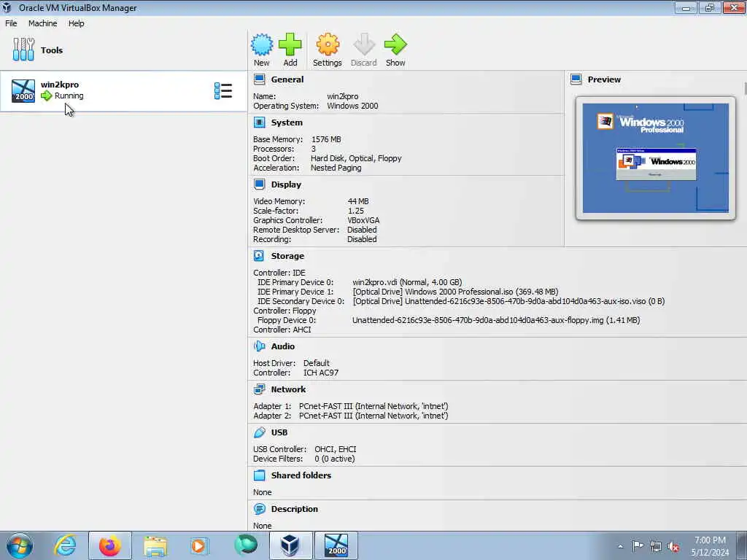Open the USB settings heading link
The width and height of the screenshot is (747, 560).
tap(279, 432)
